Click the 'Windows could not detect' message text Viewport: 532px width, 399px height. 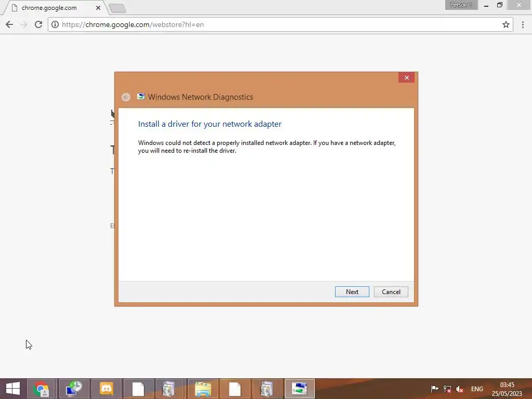click(x=267, y=147)
